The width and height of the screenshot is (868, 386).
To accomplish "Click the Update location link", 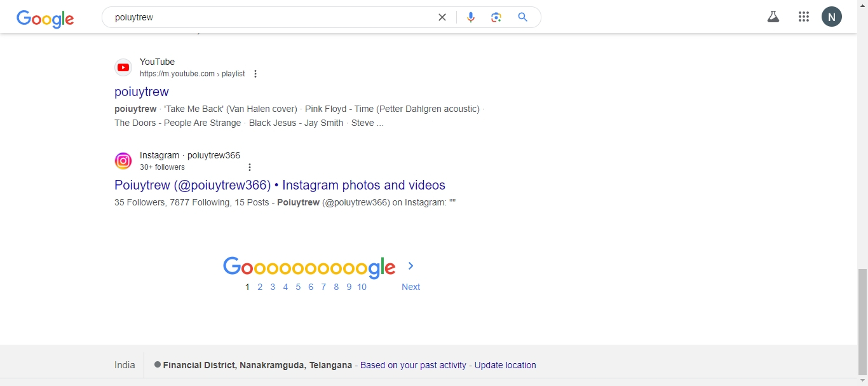I will click(x=505, y=365).
